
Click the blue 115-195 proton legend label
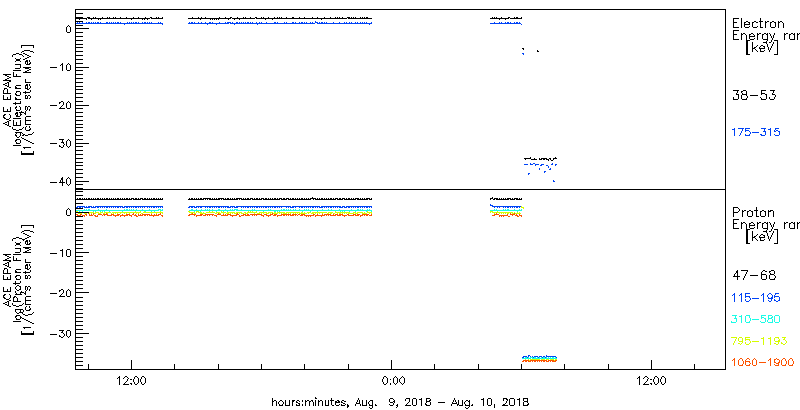click(756, 298)
